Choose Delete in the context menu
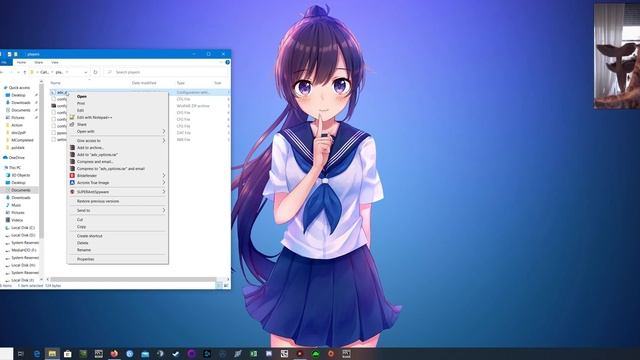Viewport: 640px width, 360px height. (x=118, y=243)
